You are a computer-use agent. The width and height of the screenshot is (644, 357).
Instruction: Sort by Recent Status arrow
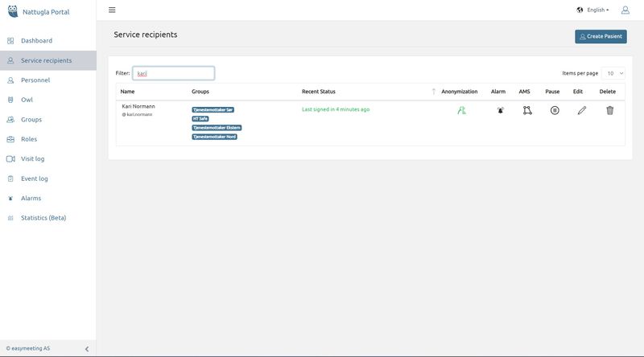pos(434,92)
